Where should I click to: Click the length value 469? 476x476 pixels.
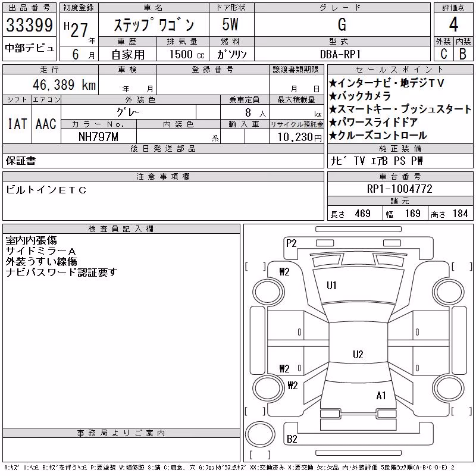tap(362, 214)
